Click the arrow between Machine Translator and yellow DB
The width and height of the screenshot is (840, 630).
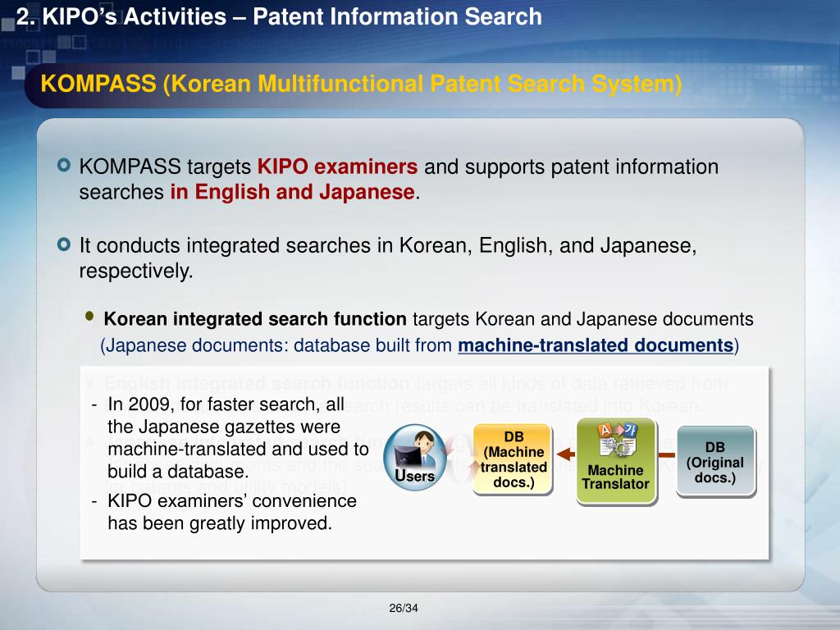[x=564, y=454]
